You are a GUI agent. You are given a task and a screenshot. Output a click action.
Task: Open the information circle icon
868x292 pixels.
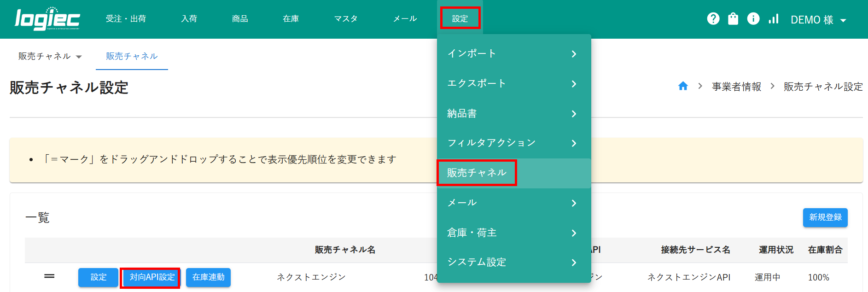(x=753, y=19)
